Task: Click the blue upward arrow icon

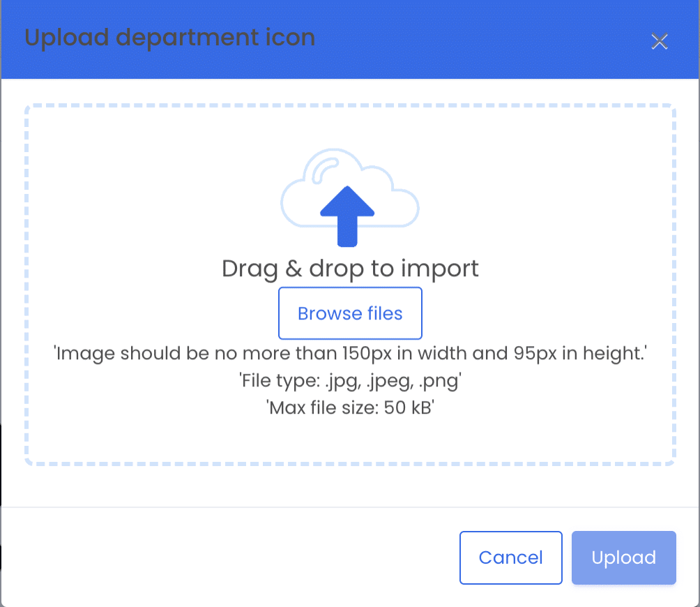Action: [x=347, y=216]
